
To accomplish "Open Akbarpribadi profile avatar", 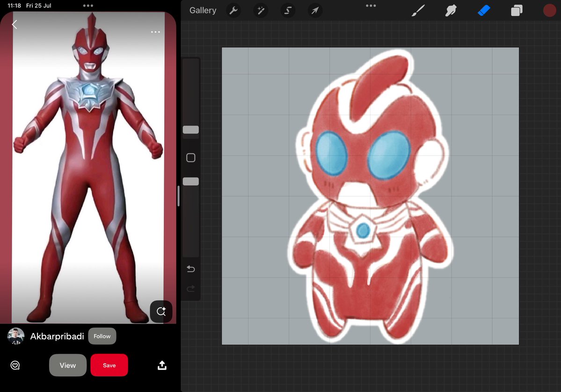I will click(16, 336).
